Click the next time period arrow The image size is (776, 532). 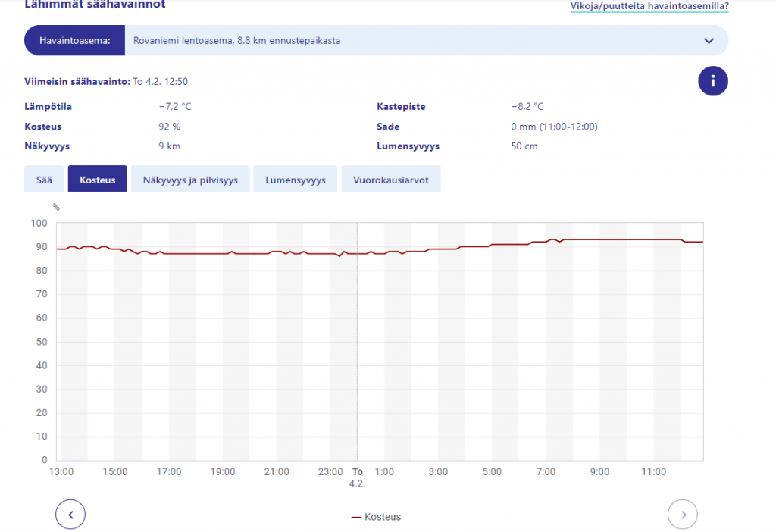682,515
